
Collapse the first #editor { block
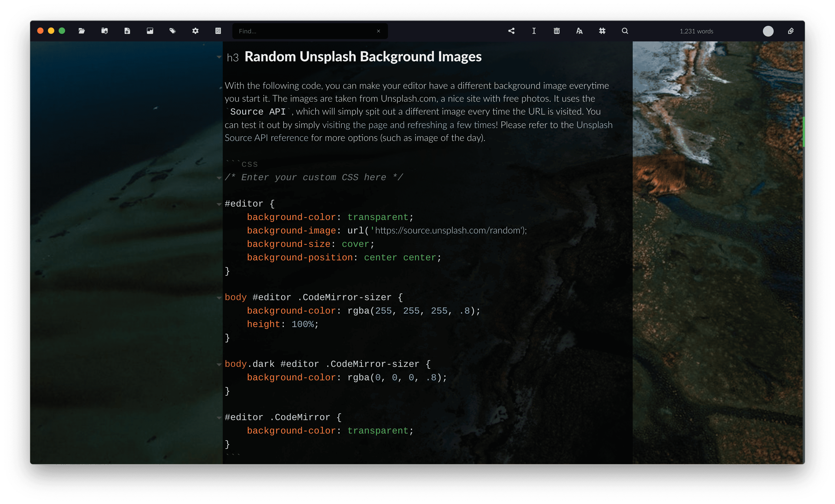coord(219,204)
